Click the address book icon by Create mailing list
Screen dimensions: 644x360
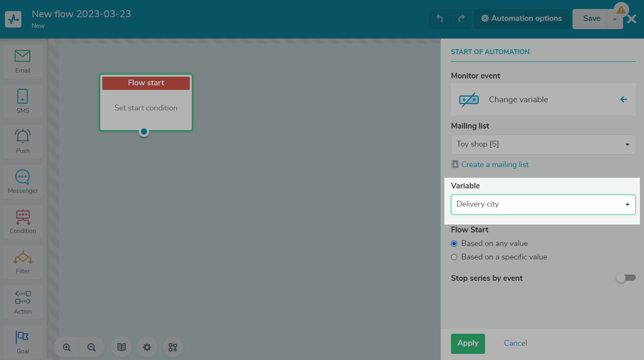coord(455,164)
